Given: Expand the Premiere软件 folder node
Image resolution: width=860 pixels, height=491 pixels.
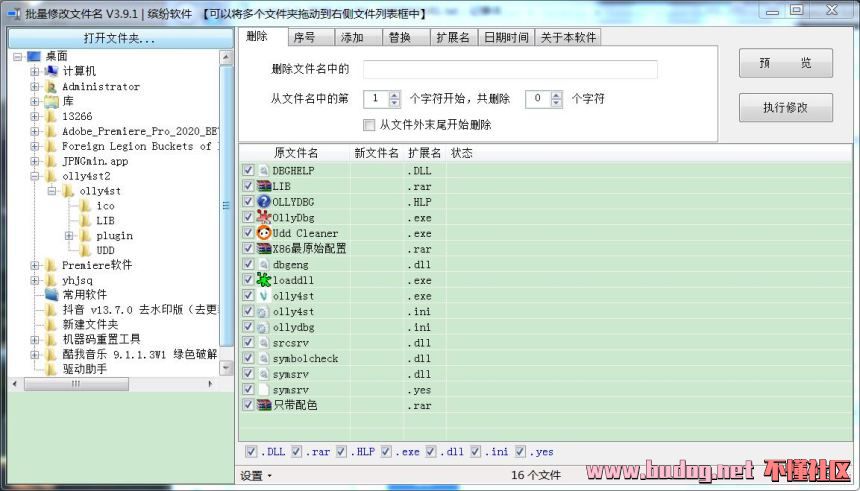Looking at the screenshot, I should 35,266.
